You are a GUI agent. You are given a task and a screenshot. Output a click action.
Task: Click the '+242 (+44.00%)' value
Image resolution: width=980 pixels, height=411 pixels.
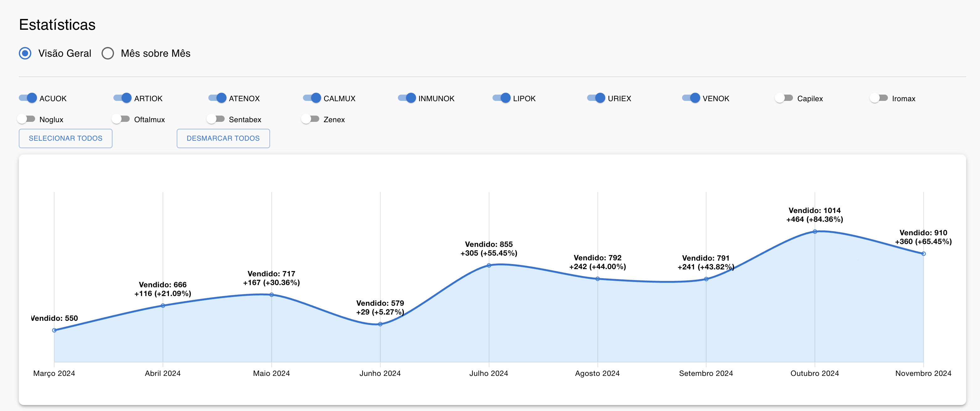(x=598, y=267)
